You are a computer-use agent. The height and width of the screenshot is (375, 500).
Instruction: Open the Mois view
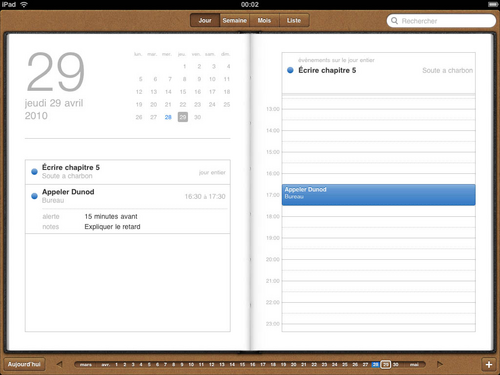tap(264, 20)
